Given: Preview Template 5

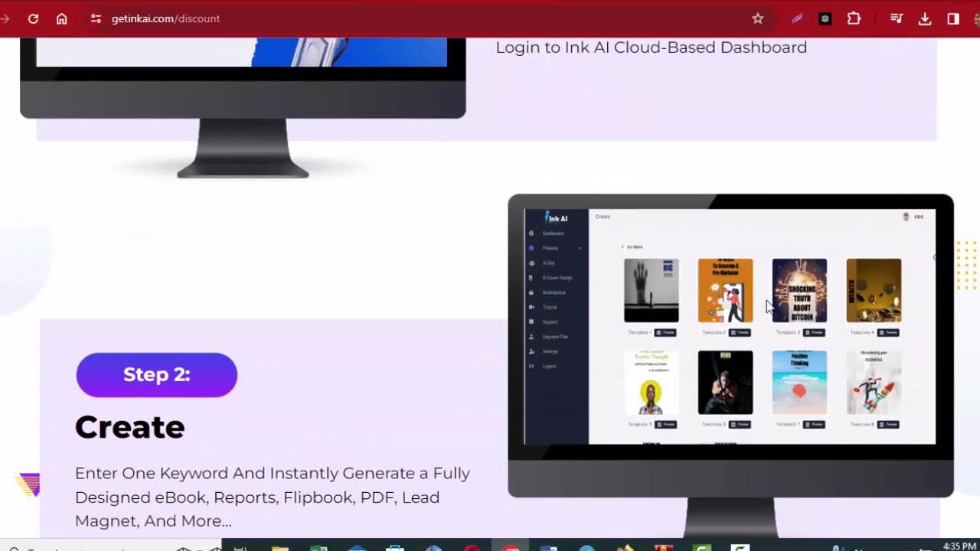Looking at the screenshot, I should [666, 425].
